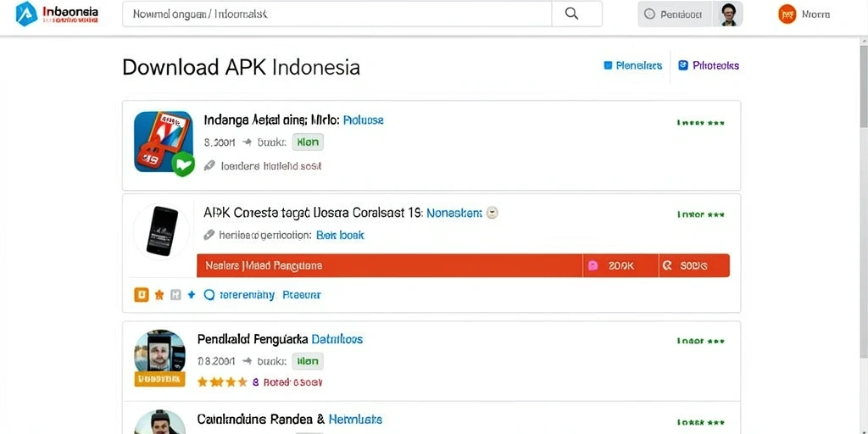Screen dimensions: 868x434
Task: Click the vertical scrollbar on the right edge
Action: [864, 203]
